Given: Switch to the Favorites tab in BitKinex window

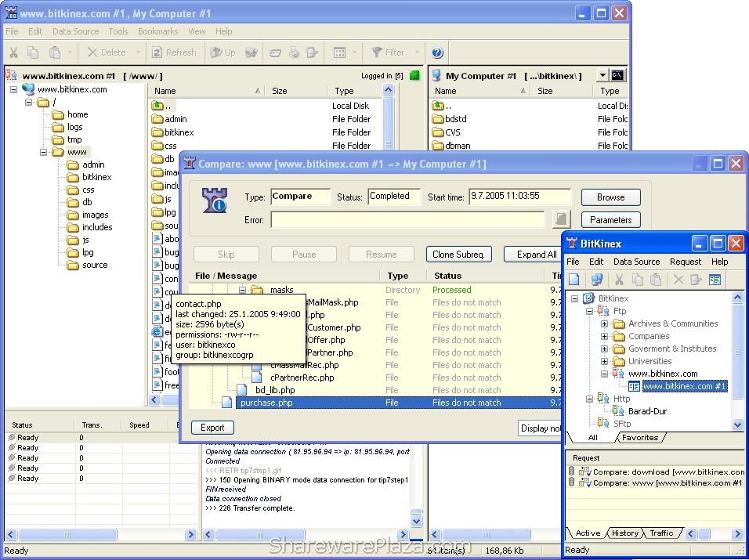Looking at the screenshot, I should (x=639, y=437).
